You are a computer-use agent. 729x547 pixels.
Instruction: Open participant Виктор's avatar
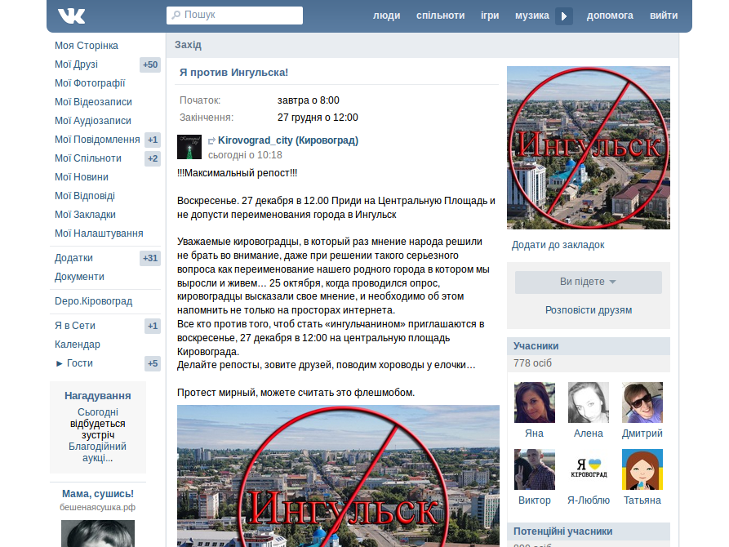point(534,469)
